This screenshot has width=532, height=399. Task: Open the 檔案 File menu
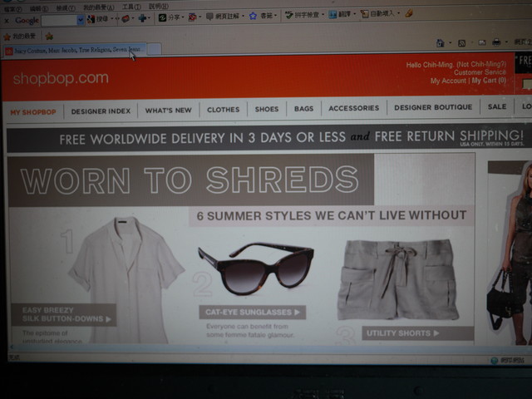point(13,9)
